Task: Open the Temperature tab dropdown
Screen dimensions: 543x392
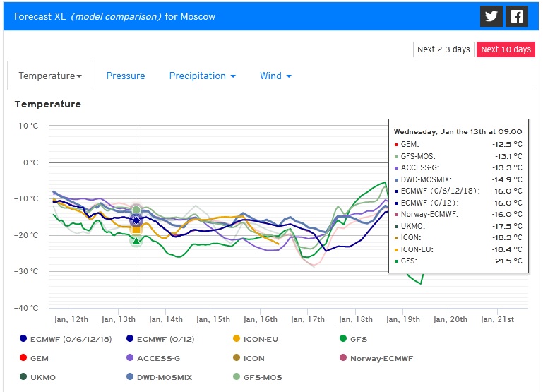Action: (50, 76)
